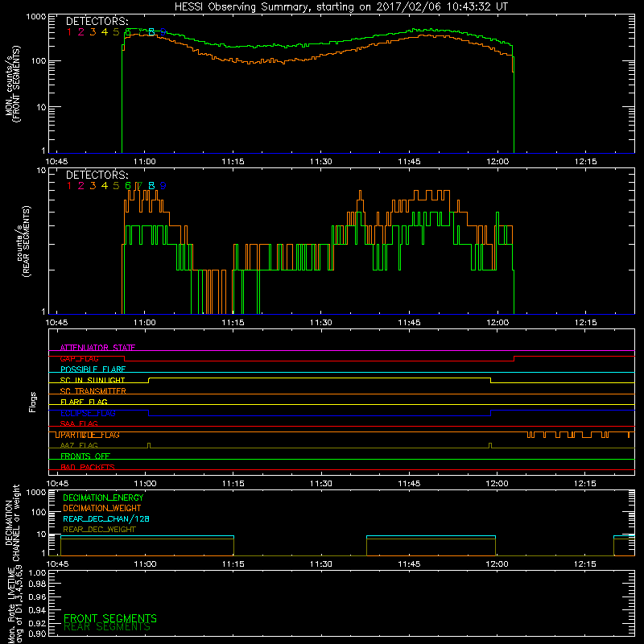644x644 pixels.
Task: Click the 1000 y-axis label on the front segments plot
Action: point(36,17)
